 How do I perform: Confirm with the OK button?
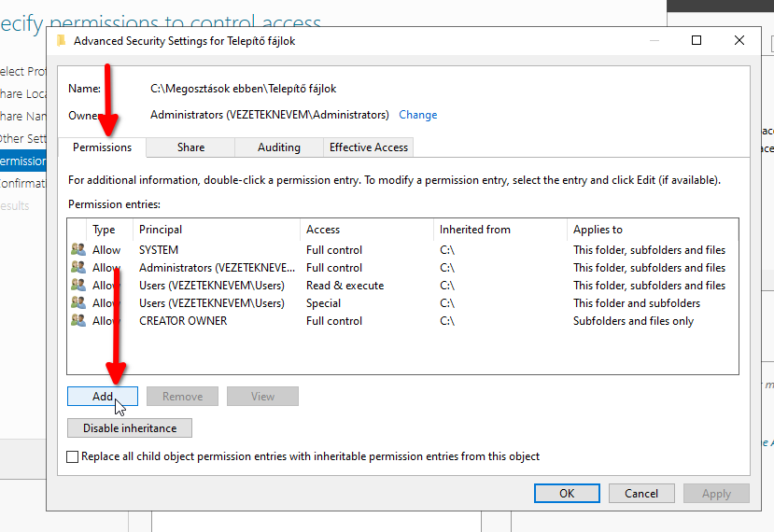click(x=567, y=494)
